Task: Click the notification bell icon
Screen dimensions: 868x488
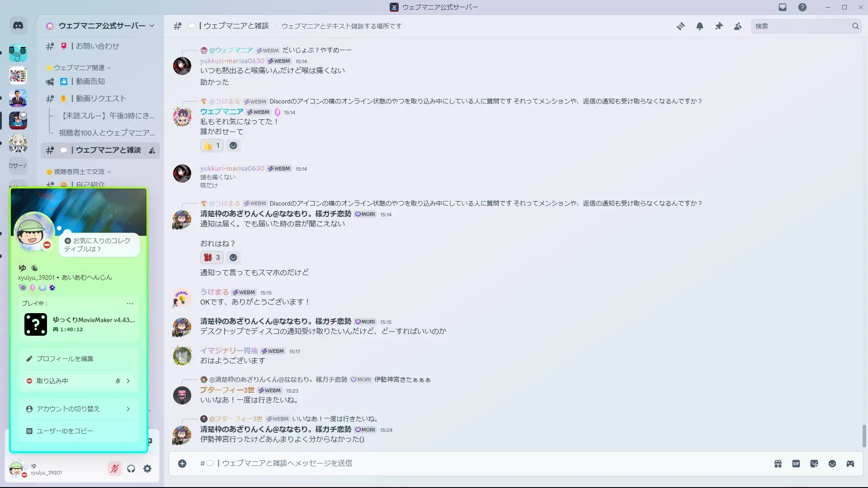Action: coord(700,26)
